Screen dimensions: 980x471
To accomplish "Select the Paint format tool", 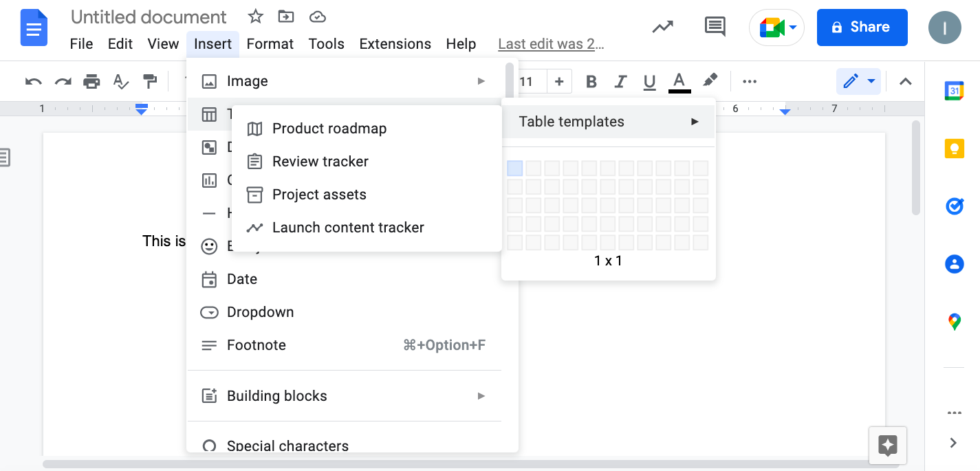I will tap(151, 81).
